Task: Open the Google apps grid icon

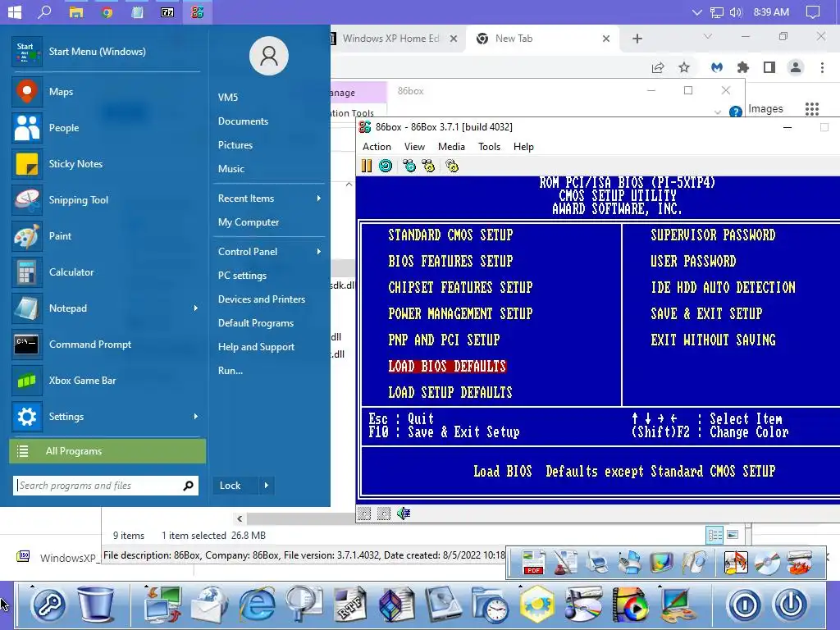Action: pos(812,109)
